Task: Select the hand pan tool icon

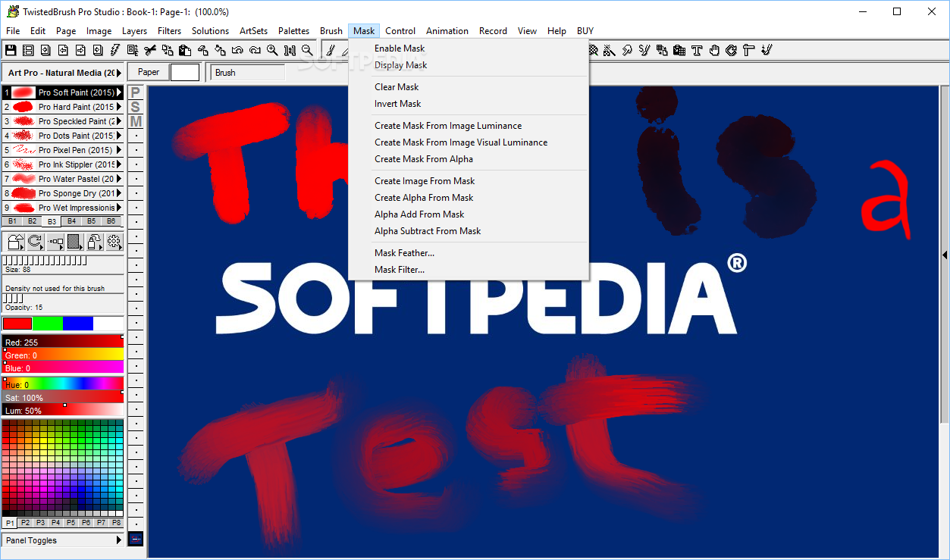Action: [714, 50]
